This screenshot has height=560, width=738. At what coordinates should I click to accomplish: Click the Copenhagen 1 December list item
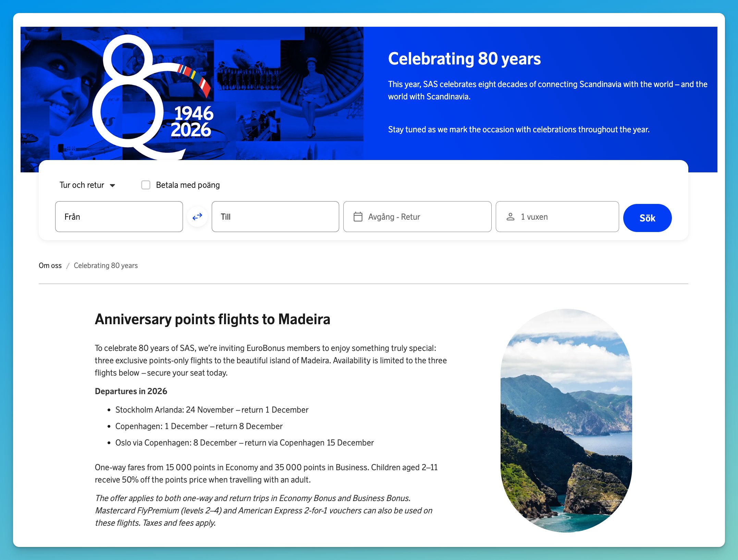point(199,426)
